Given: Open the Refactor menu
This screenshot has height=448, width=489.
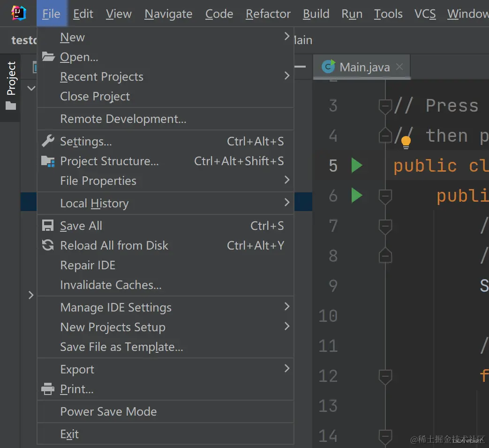Looking at the screenshot, I should tap(268, 14).
